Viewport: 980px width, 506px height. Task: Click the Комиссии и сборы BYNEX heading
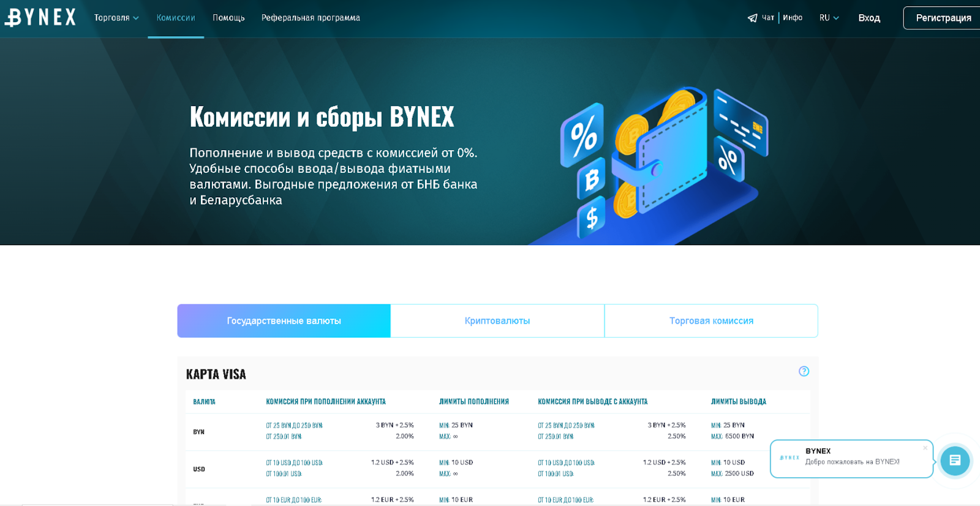tap(322, 116)
